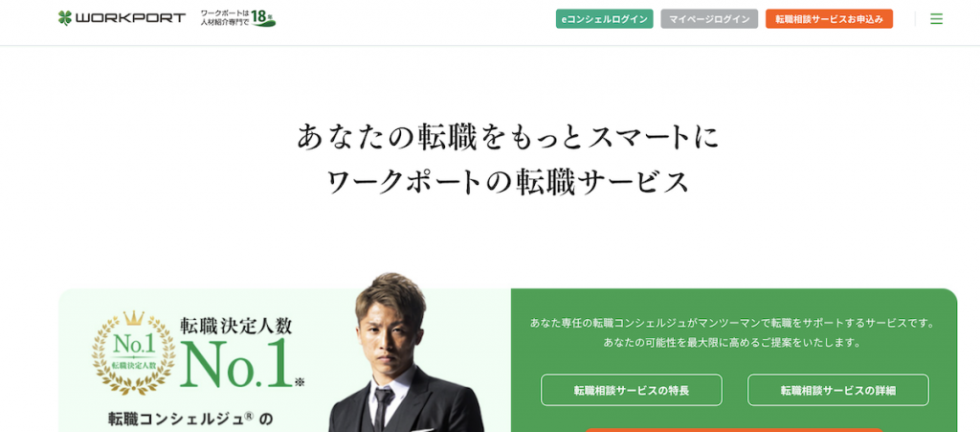View 転職相談サービスの詳細
This screenshot has width=980, height=432.
(x=838, y=390)
